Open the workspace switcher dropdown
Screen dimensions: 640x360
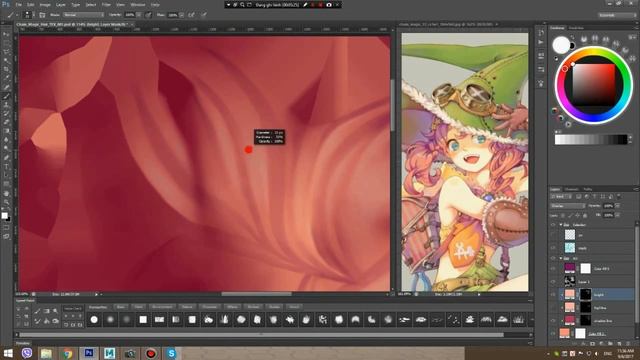(x=617, y=15)
